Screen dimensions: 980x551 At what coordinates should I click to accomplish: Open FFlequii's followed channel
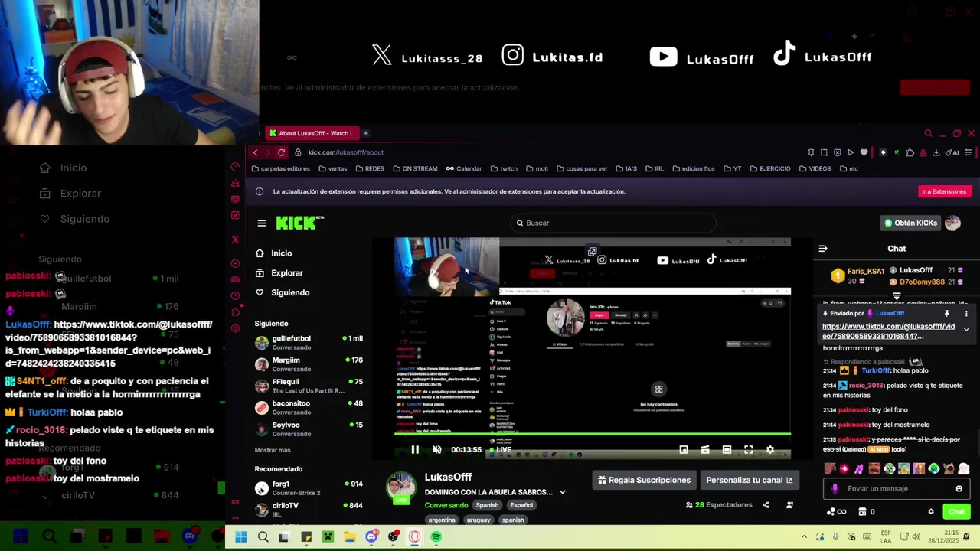tap(309, 386)
